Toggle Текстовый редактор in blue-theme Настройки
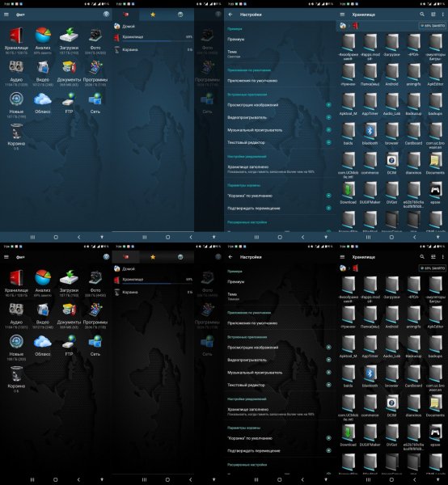This screenshot has width=448, height=485. click(x=328, y=142)
